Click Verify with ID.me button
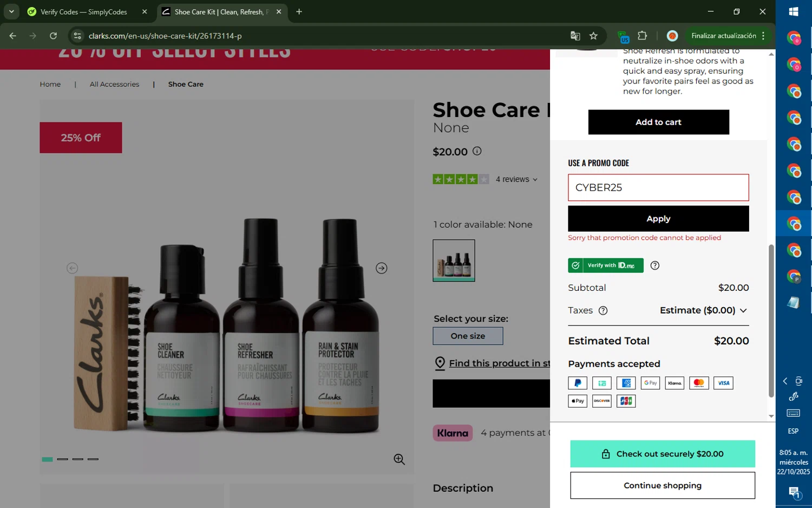The height and width of the screenshot is (508, 812). (606, 265)
